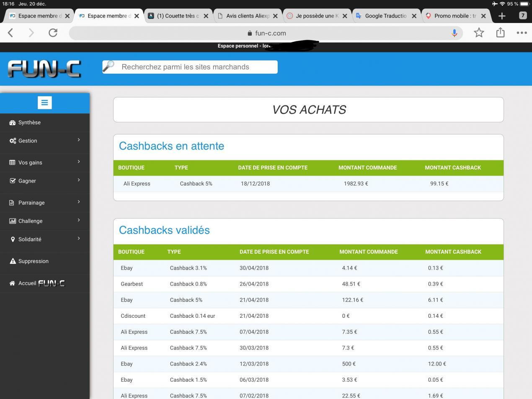This screenshot has width=532, height=399.
Task: Click the Synthèse dashboard icon
Action: tap(13, 123)
